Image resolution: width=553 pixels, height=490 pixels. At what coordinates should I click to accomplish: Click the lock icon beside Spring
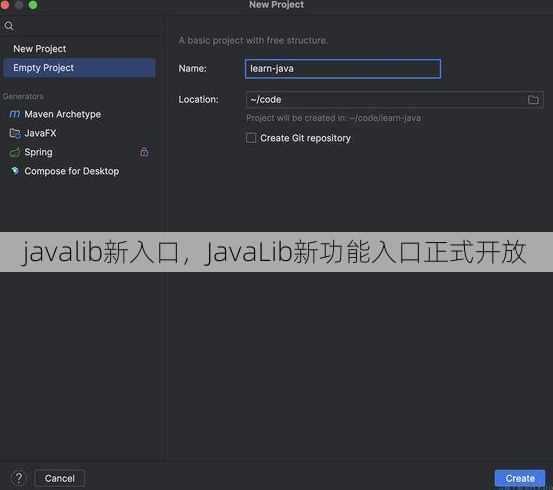point(144,152)
